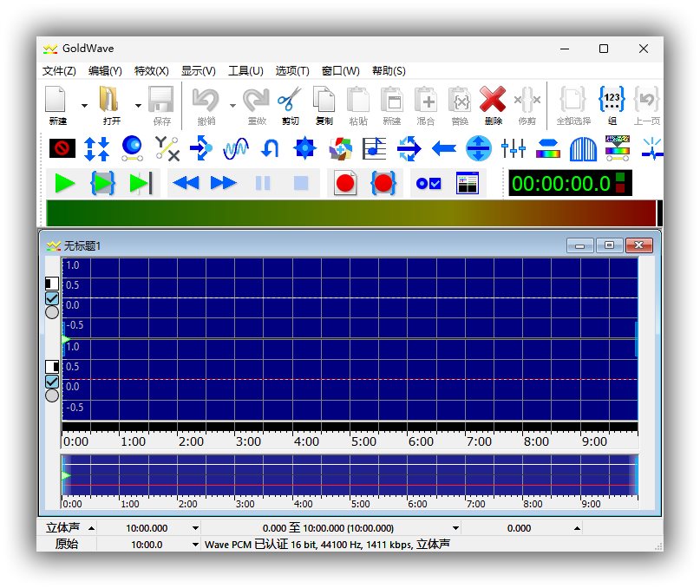Expand the dropdown arrow next to 撤销
The image size is (700, 588).
coord(232,106)
